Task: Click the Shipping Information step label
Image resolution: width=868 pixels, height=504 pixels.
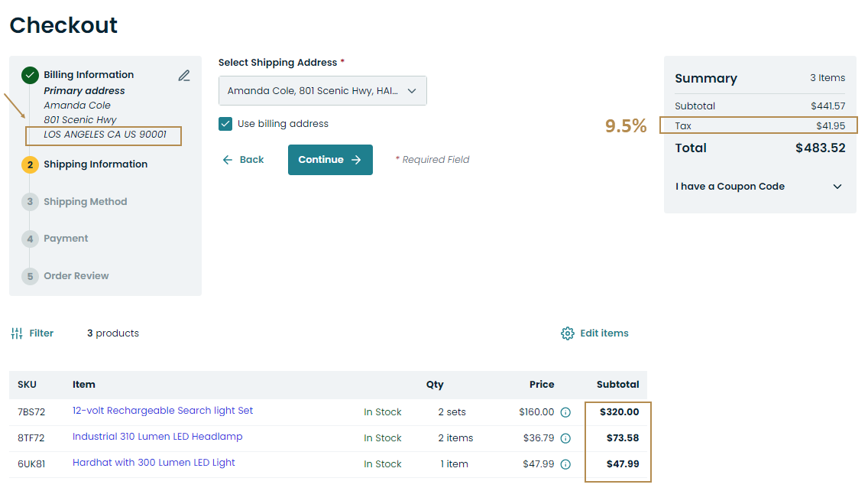Action: [x=96, y=164]
